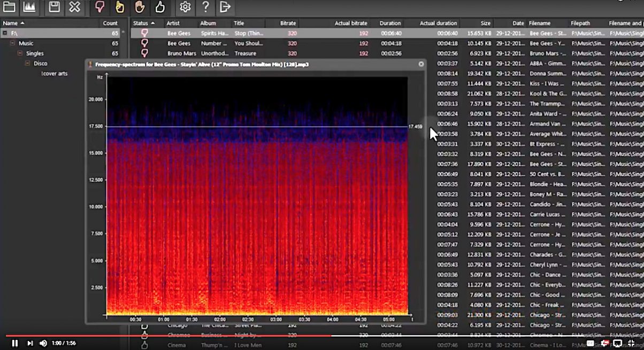Select the pointing finger status icon
Image resolution: width=644 pixels, height=350 pixels.
click(x=120, y=7)
